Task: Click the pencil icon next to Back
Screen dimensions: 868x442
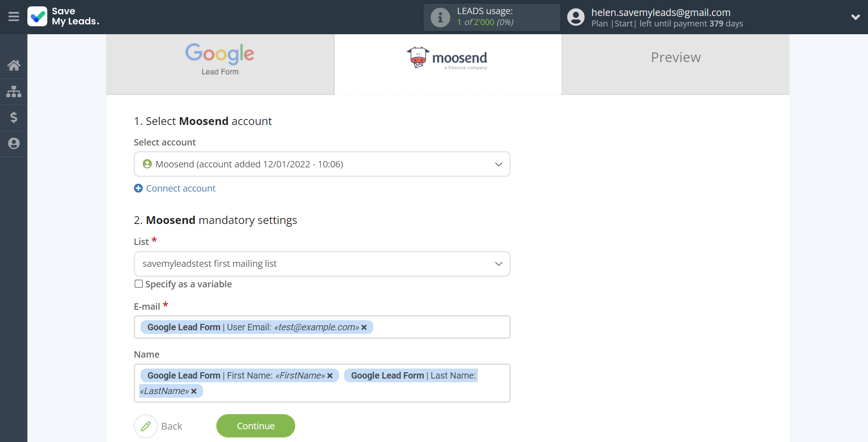Action: [146, 426]
